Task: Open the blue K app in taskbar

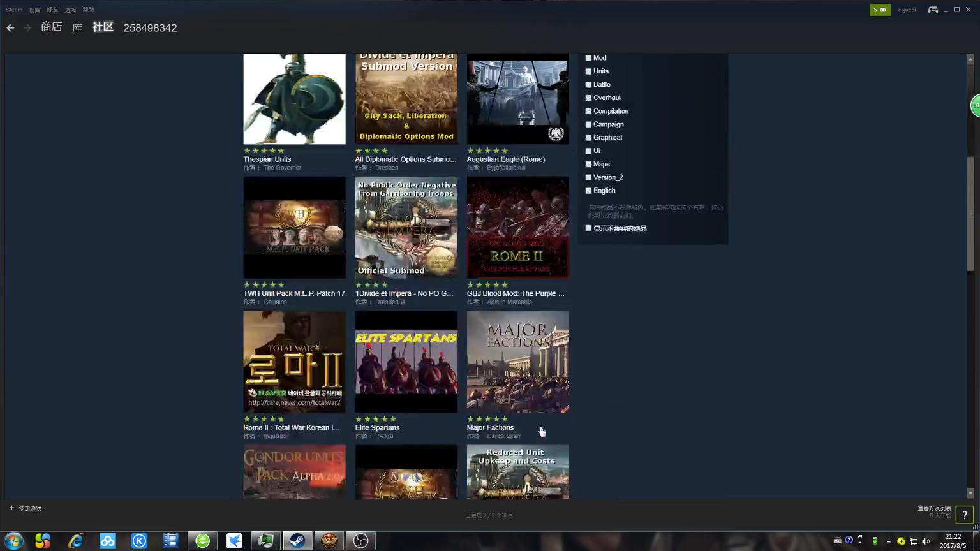Action: [139, 541]
